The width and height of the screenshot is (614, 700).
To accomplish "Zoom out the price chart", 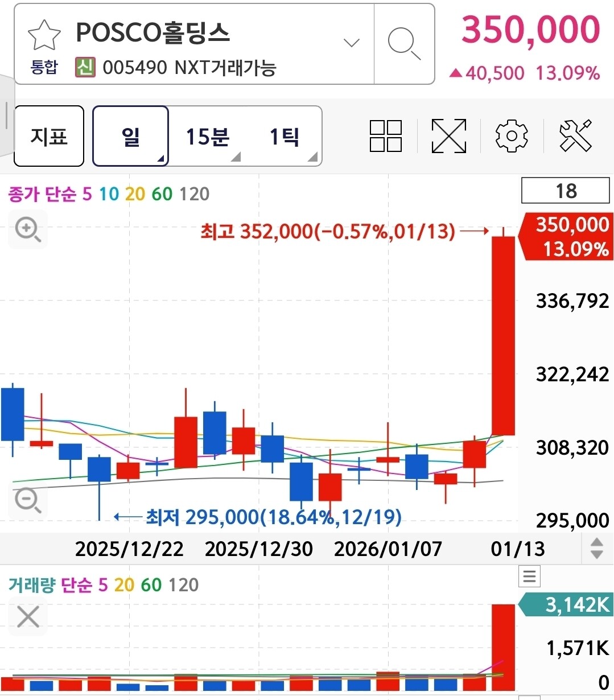I will [27, 500].
